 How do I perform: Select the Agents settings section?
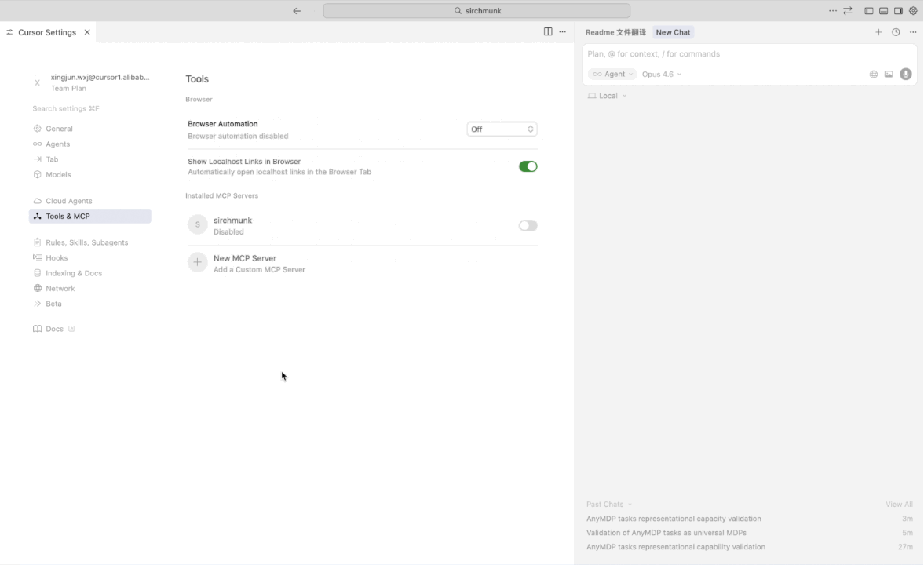pos(58,144)
